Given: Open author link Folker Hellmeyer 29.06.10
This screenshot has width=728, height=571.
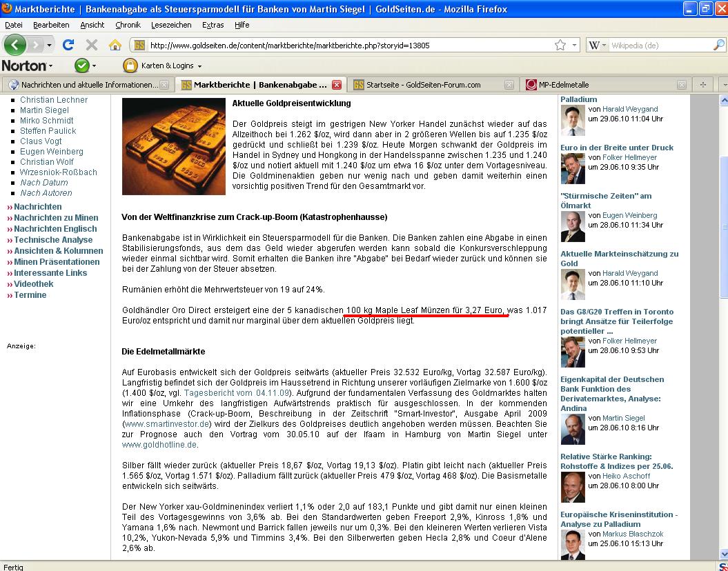Looking at the screenshot, I should (629, 157).
